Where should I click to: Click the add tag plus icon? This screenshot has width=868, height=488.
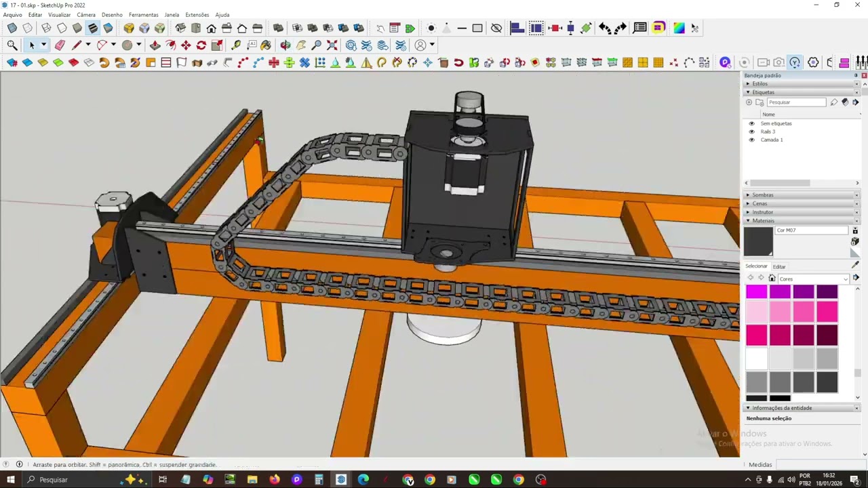[x=749, y=102]
